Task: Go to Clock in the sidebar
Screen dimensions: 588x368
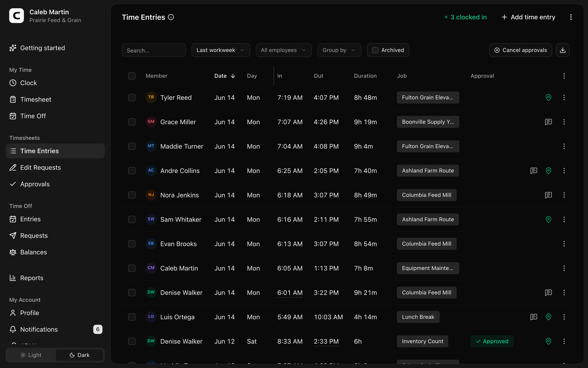Action: [x=55, y=83]
